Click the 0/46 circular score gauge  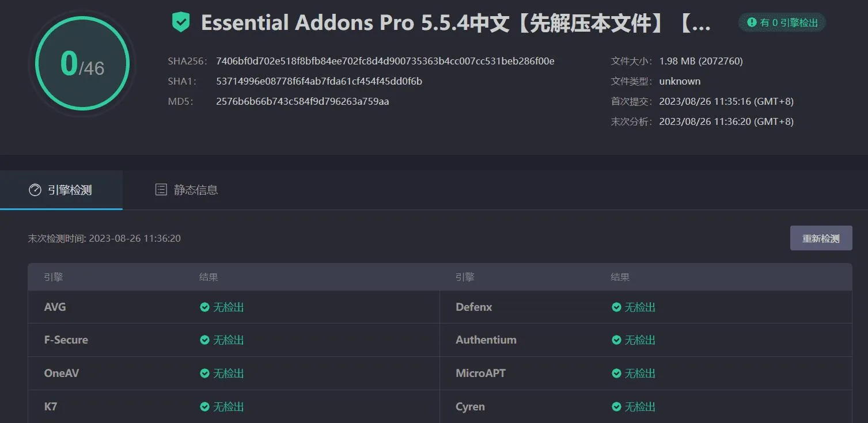coord(82,64)
